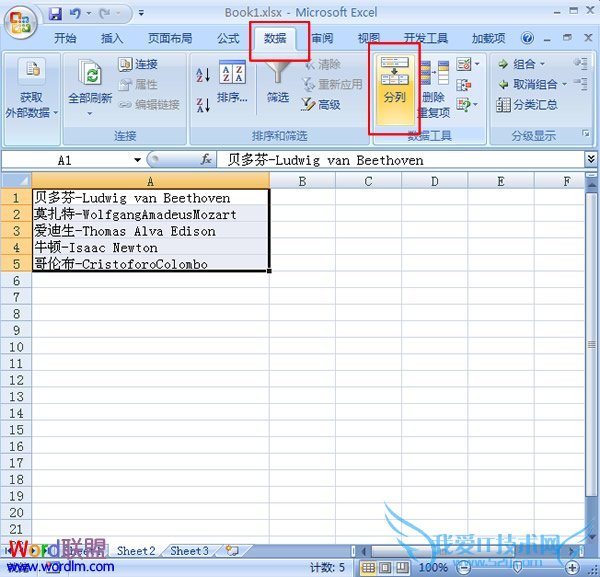Click the fx insert function icon
The width and height of the screenshot is (600, 577).
[x=206, y=159]
